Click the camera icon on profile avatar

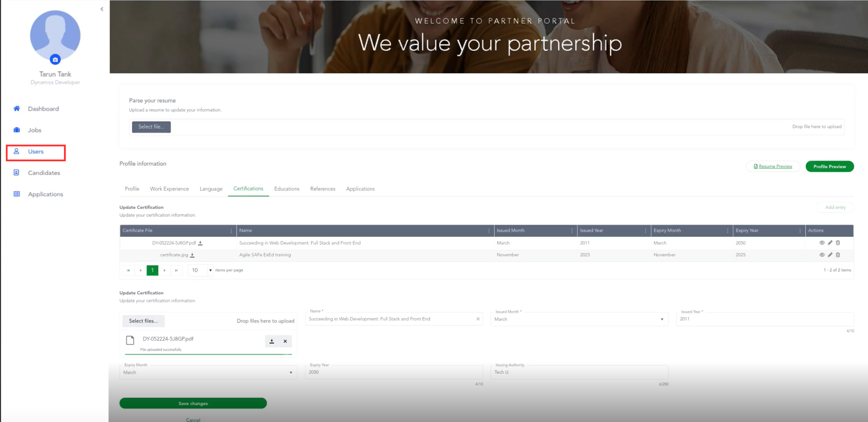tap(55, 60)
